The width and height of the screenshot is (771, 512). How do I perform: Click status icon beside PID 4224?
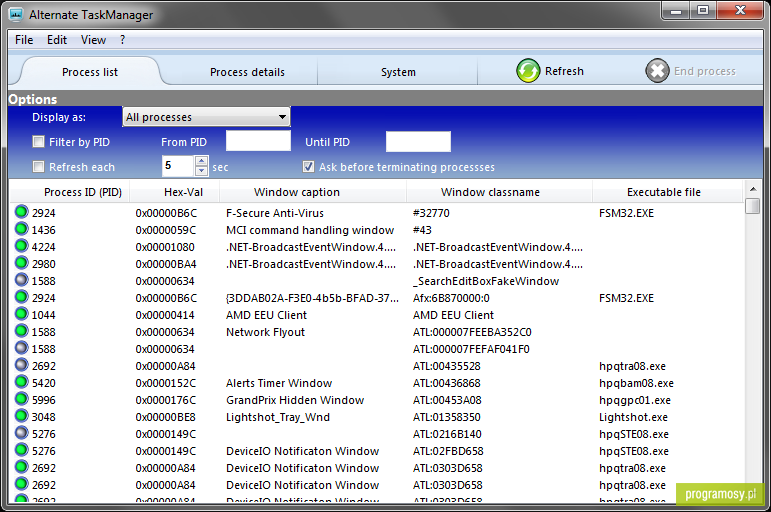[21, 246]
